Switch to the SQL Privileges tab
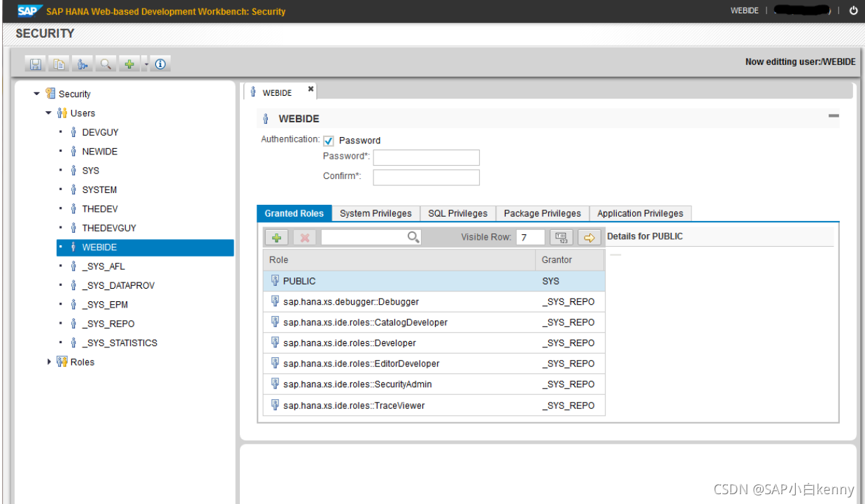Screen dimensions: 865x504 [x=458, y=214]
